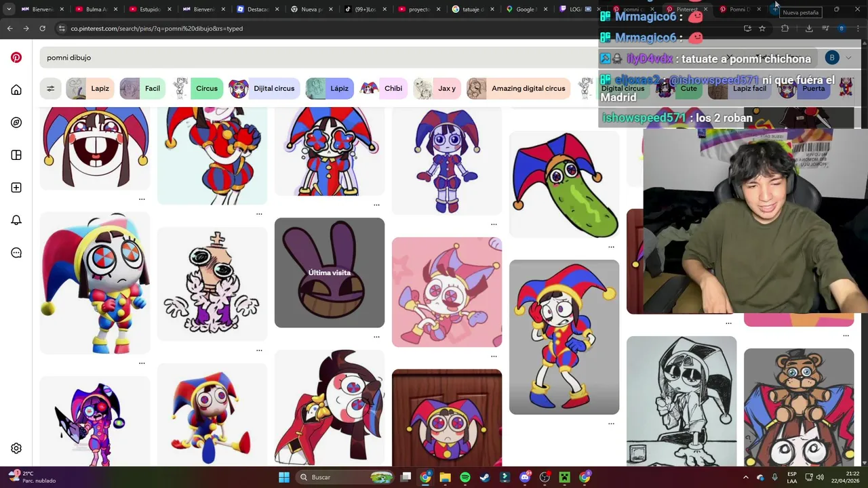Open a new tab with plus button
This screenshot has width=868, height=488.
(774, 9)
